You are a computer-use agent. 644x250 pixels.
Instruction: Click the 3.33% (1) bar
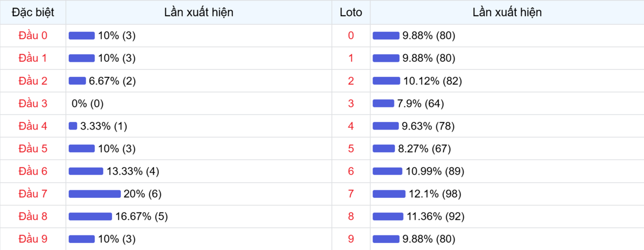tap(73, 126)
